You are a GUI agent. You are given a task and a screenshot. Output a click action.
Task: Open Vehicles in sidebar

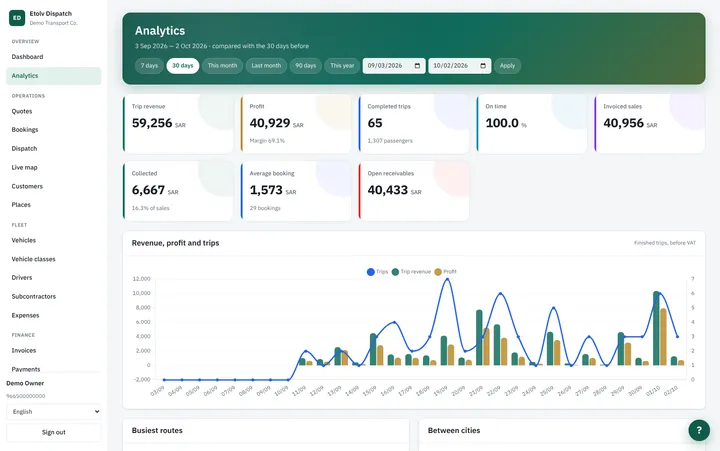point(54,240)
